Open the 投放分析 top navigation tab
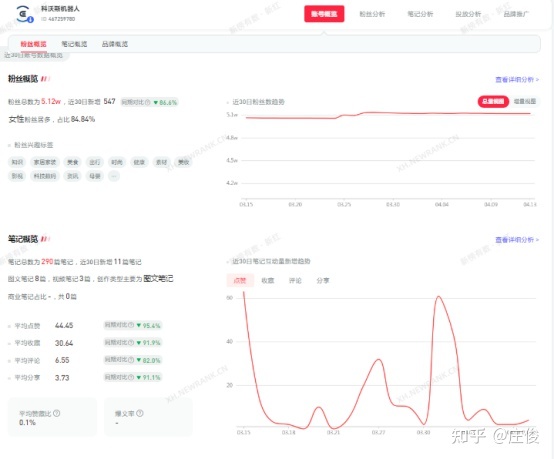Screen dimensions: 554x459 tap(468, 14)
